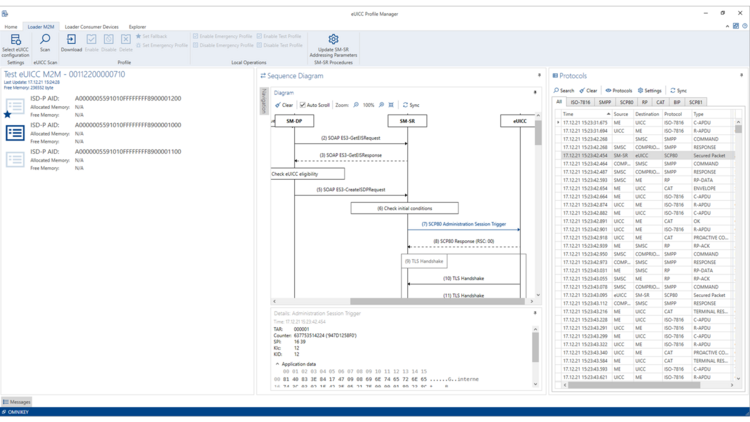Pin the Diagram sub-panel
Viewport: 750px width, 422px height.
click(535, 92)
